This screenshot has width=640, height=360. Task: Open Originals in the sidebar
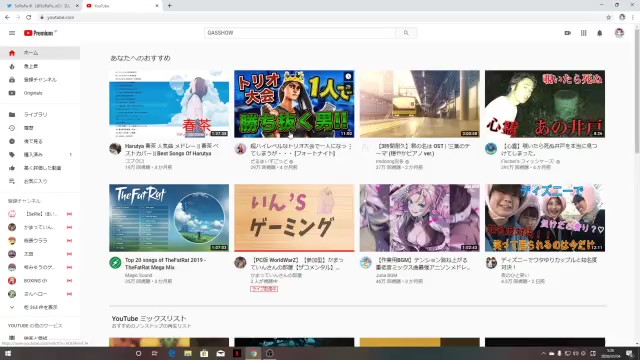[40, 93]
